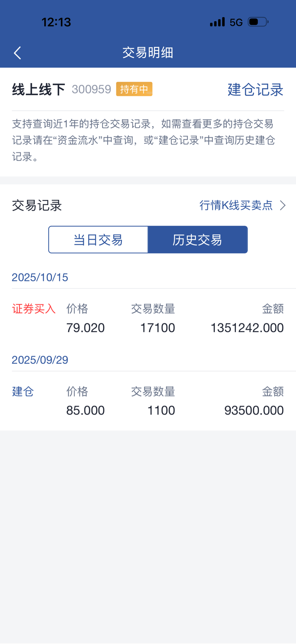This screenshot has height=644, width=296.
Task: Tap the 2025/09/29 date header
Action: coord(40,360)
